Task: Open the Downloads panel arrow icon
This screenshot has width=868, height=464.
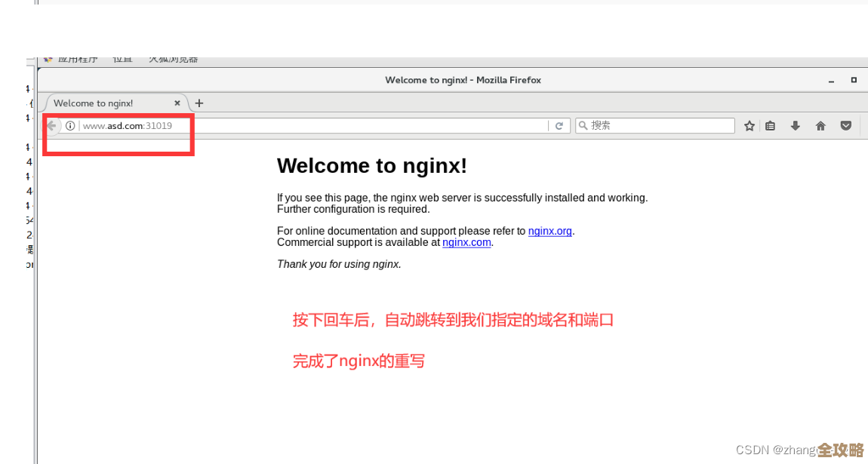Action: (x=795, y=125)
